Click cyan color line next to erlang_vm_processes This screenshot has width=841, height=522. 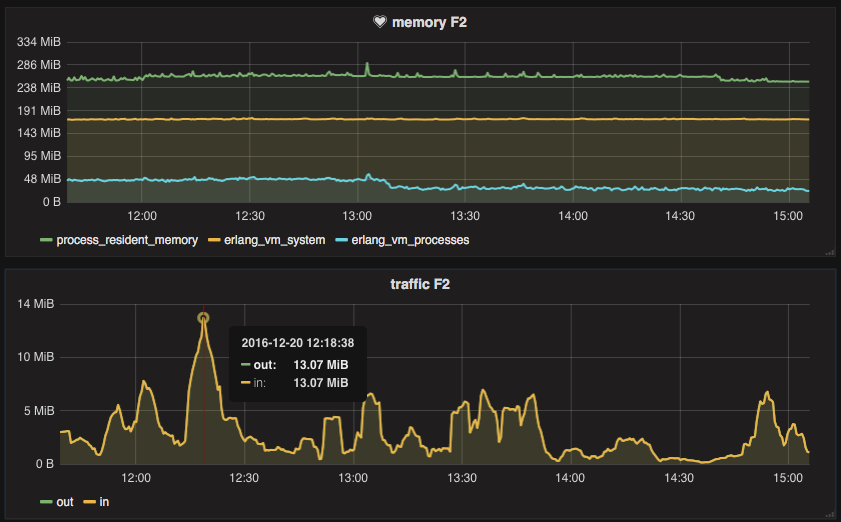click(x=342, y=240)
